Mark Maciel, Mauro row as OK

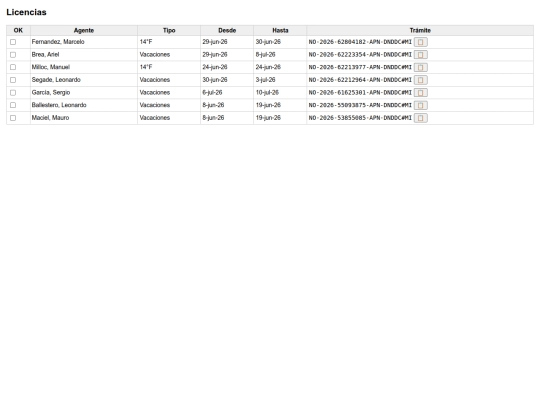tap(13, 118)
